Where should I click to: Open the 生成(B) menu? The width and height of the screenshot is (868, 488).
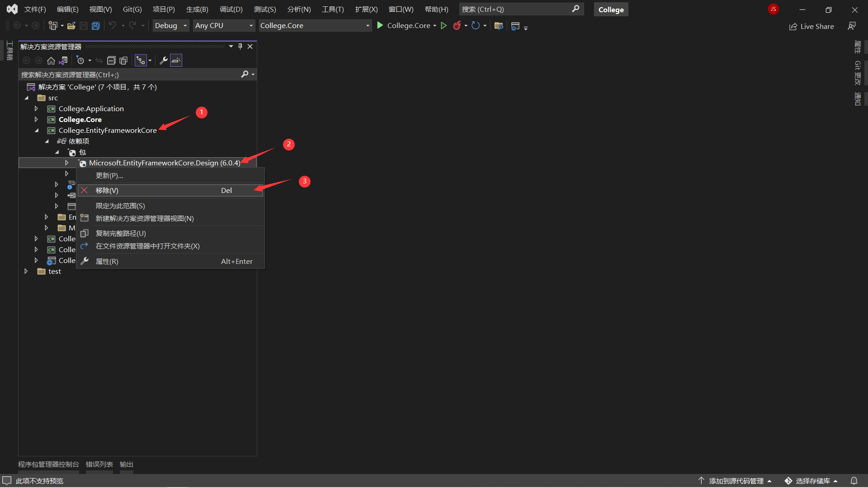(x=197, y=9)
